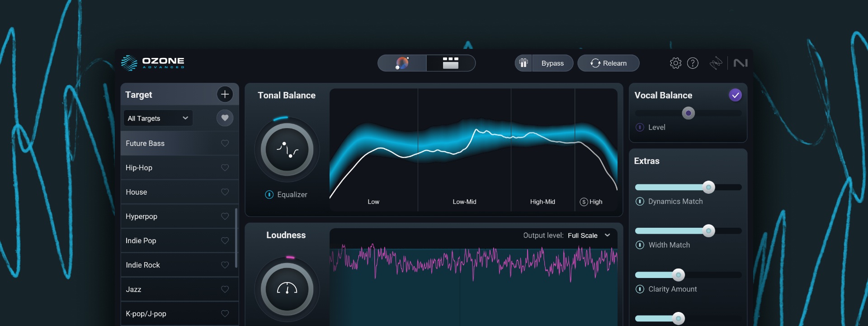Click the Relearn button
Screen dimensions: 868x326
609,63
